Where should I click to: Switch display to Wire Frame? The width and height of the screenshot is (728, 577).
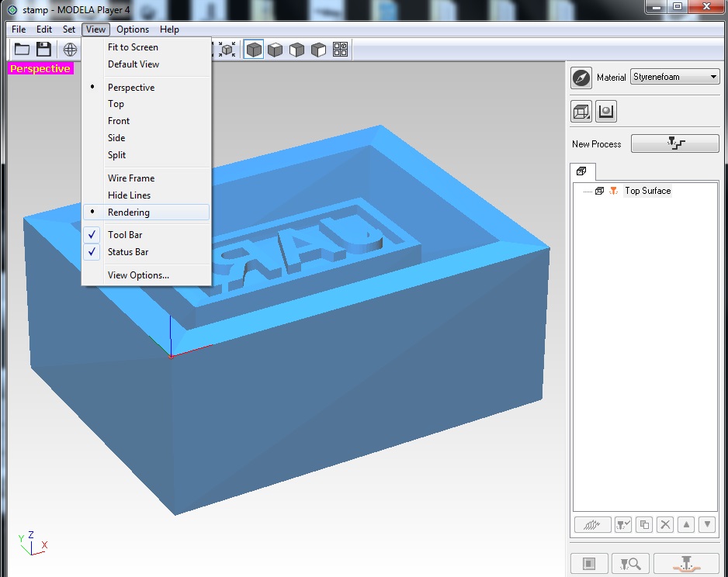coord(146,178)
